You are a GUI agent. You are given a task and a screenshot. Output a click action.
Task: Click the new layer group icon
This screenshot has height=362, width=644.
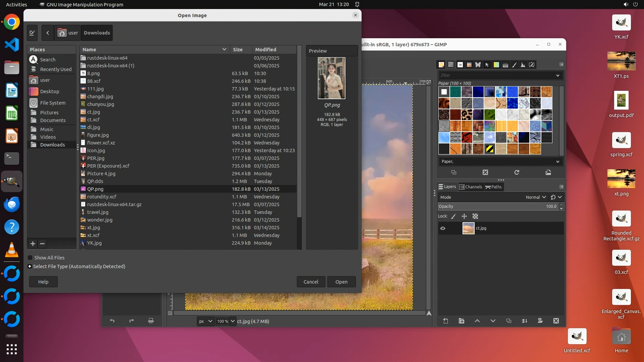click(462, 321)
